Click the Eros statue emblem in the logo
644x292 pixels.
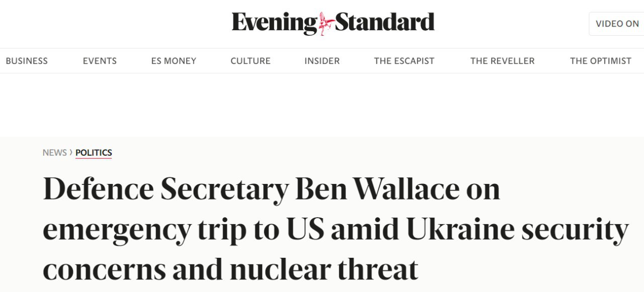pyautogui.click(x=326, y=23)
